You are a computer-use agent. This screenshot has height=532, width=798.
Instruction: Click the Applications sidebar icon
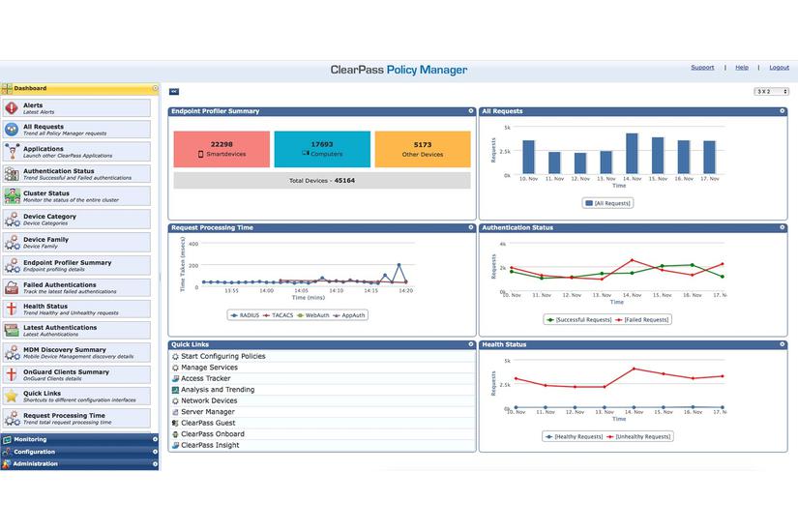[x=12, y=152]
